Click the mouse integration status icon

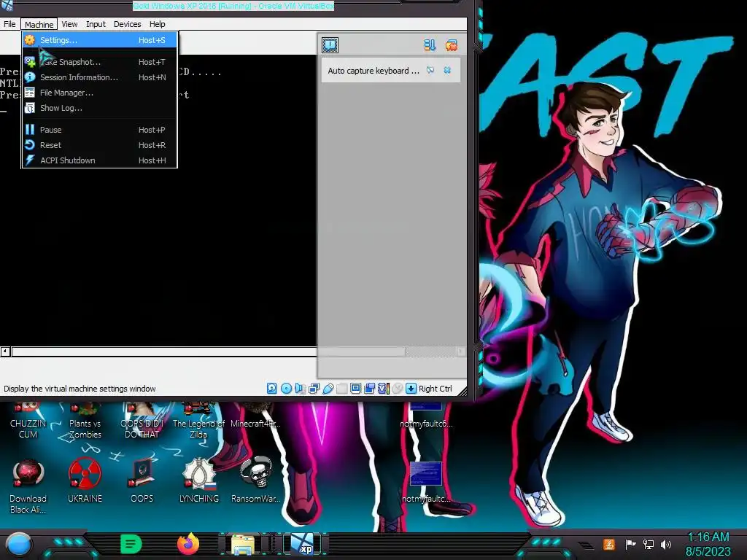point(398,389)
